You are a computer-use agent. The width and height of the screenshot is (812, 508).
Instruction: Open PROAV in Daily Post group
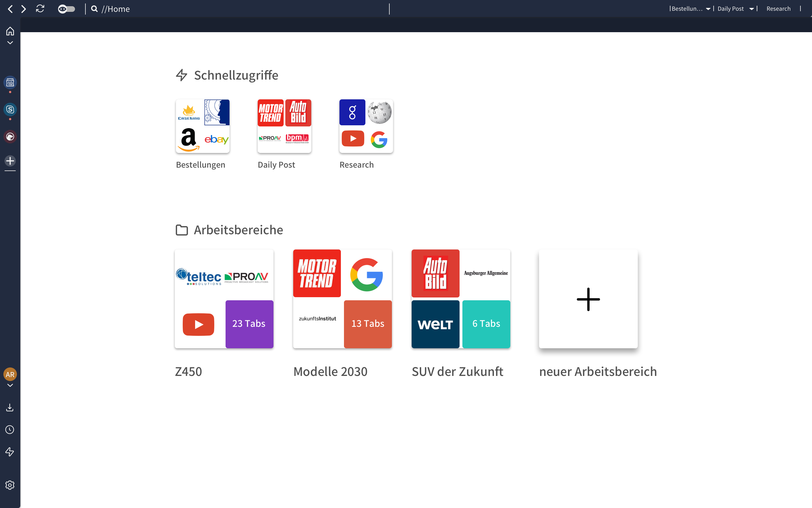[270, 138]
